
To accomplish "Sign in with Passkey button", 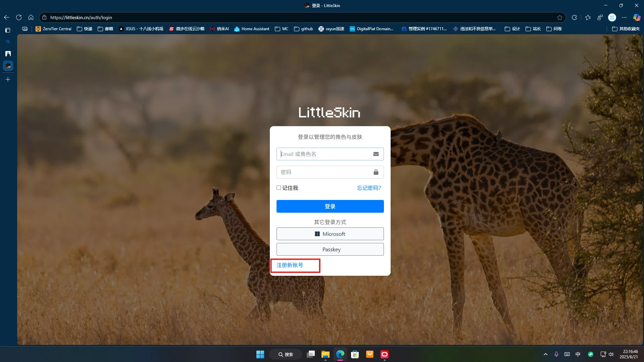I will pos(330,249).
